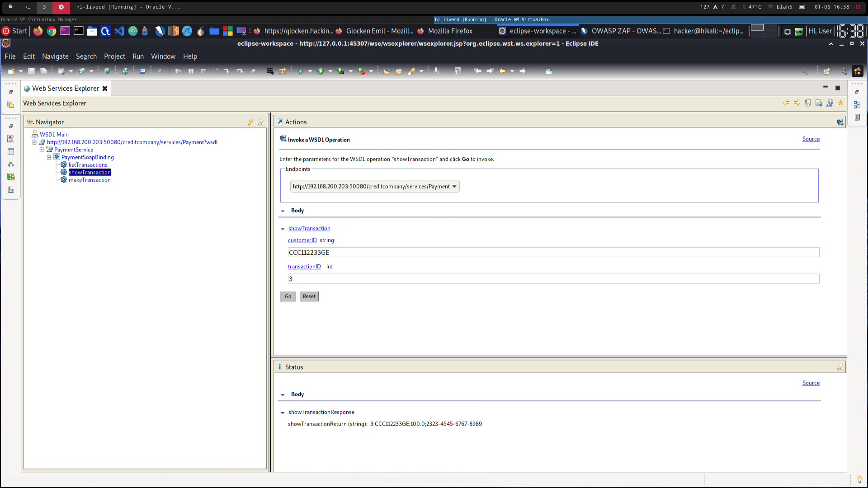Collapse the showTransactionResponse section
Viewport: 868px width, 488px height.
click(283, 413)
